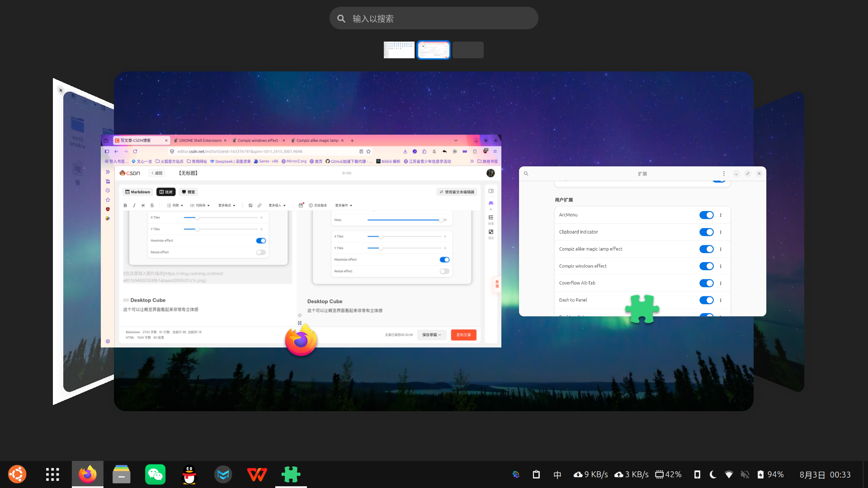The image size is (868, 488).
Task: Open the QQ penguin app in taskbar
Action: (x=189, y=474)
